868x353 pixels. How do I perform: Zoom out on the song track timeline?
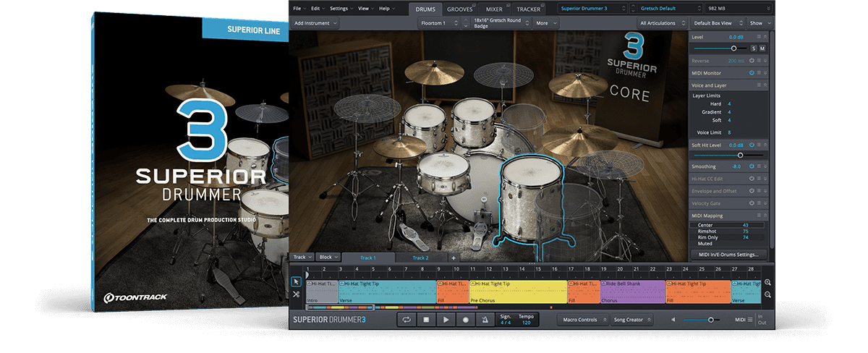pos(768,294)
